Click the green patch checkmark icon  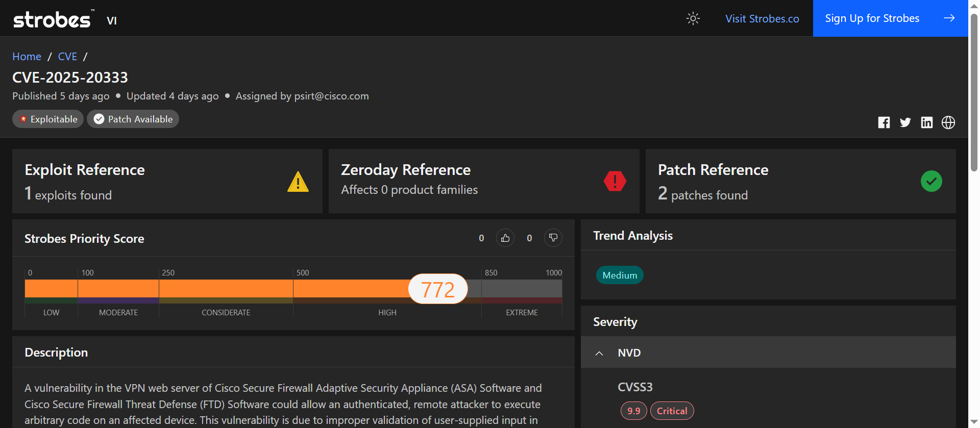click(931, 181)
